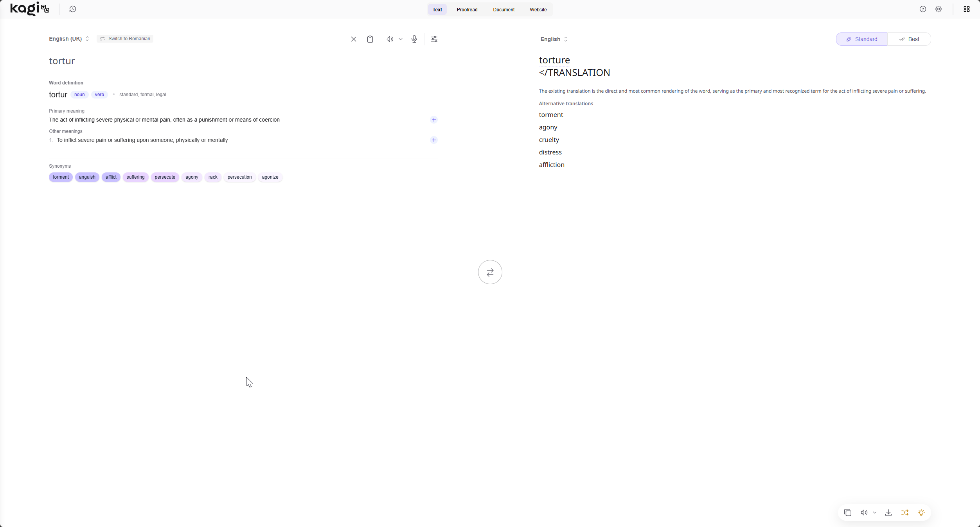Switch to the Document tab

[x=503, y=9]
